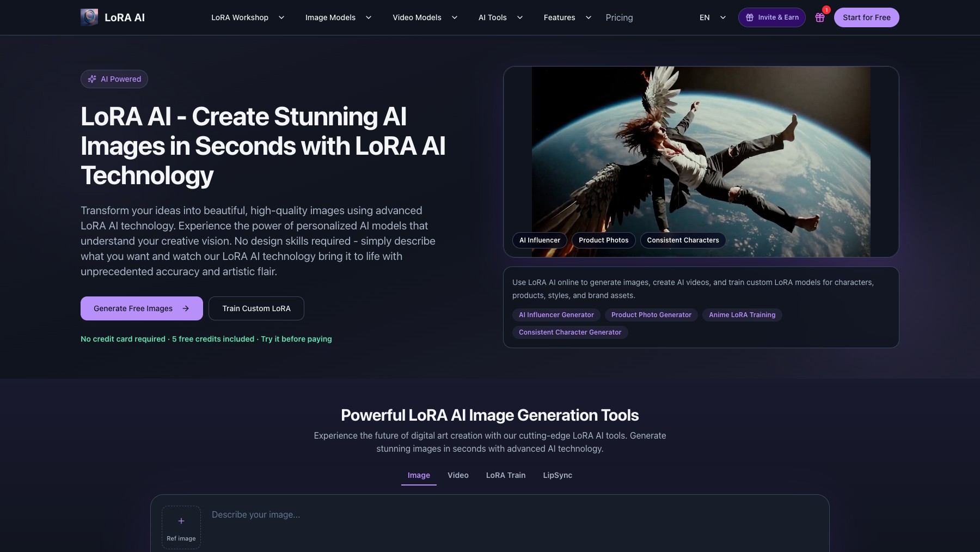Open Anime LoRA Training link
Image resolution: width=980 pixels, height=552 pixels.
point(742,315)
